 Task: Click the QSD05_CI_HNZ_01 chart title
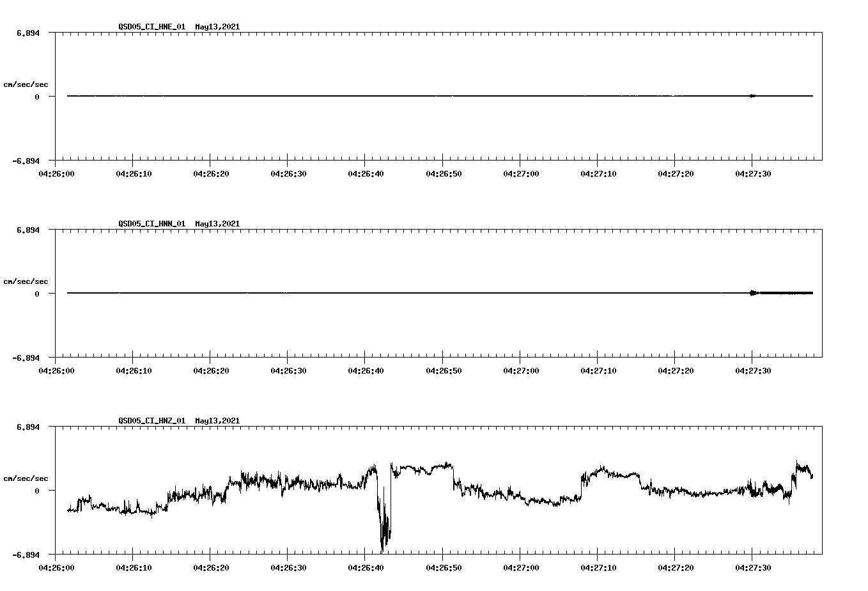tap(179, 421)
